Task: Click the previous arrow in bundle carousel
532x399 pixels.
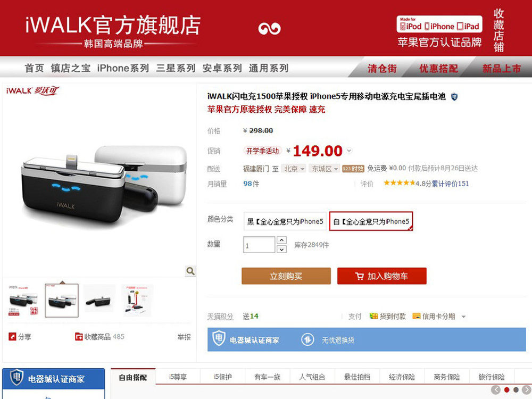Action: point(496,390)
